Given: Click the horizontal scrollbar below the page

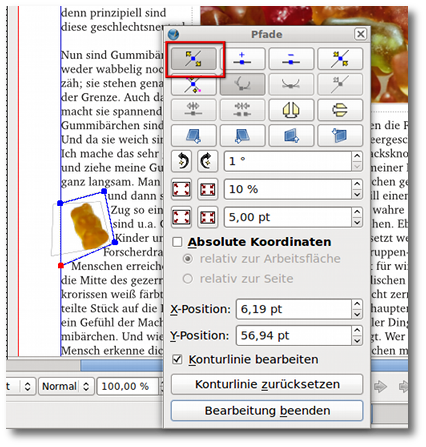Looking at the screenshot, I should pos(122,365).
